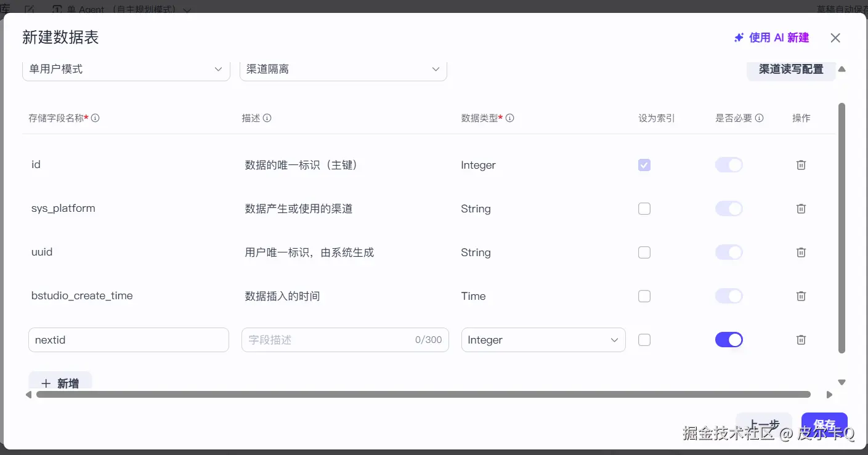Toggle required switch for uuid row
The width and height of the screenshot is (868, 455).
[x=729, y=252]
